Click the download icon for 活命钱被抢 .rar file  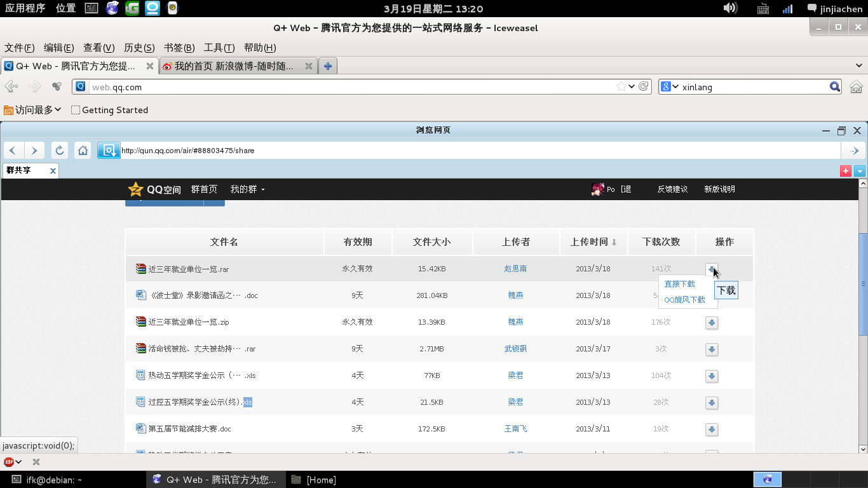pyautogui.click(x=712, y=349)
